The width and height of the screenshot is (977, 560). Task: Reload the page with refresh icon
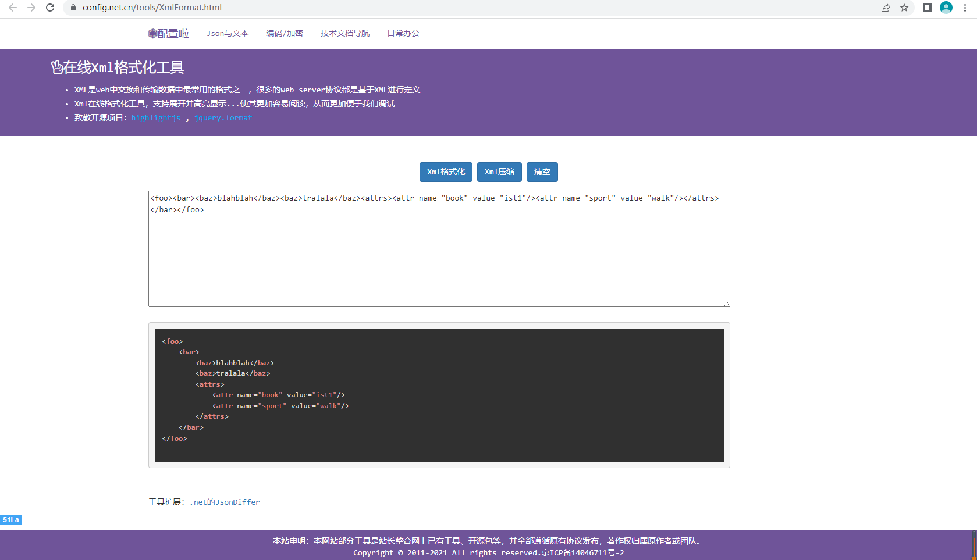click(50, 8)
